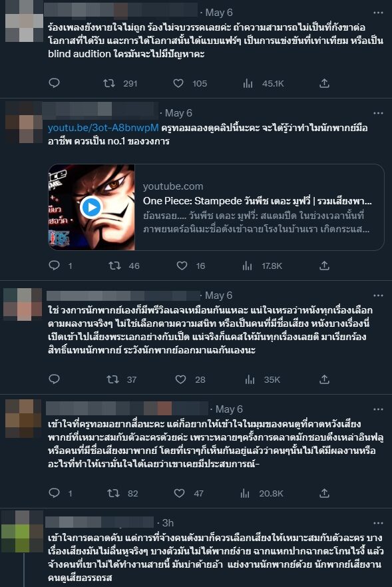Open the youtu.be/3ot-A8bnwpM link

pos(103,128)
